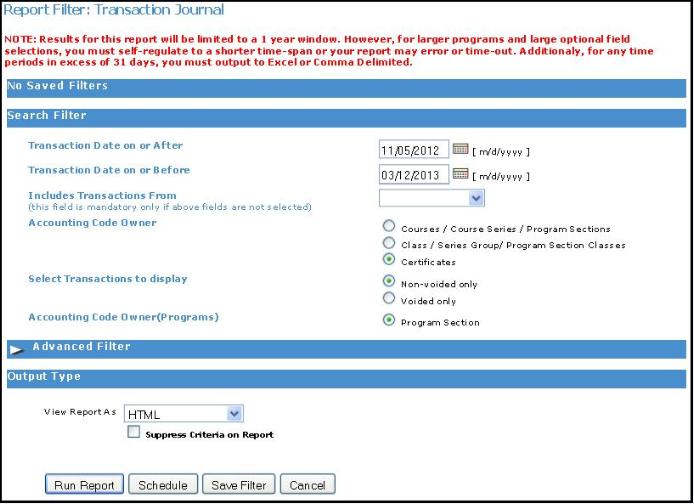Select Voided only transactions
Viewport: 694px width, 504px height.
click(x=389, y=298)
